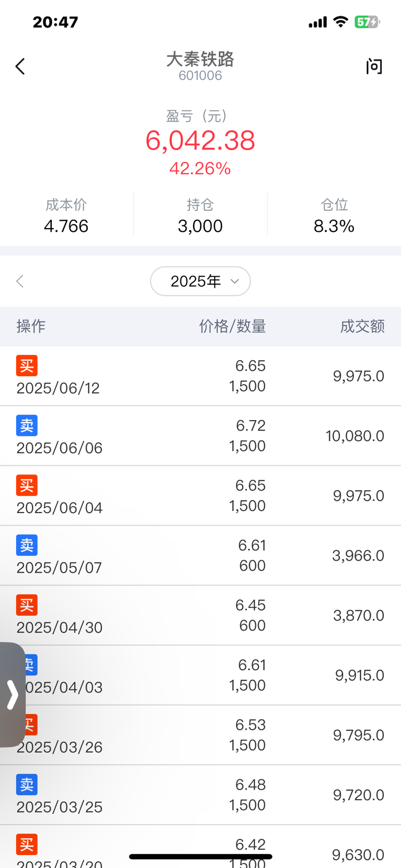This screenshot has width=401, height=868.
Task: Tap price 6.61 in 05/07 row
Action: tap(252, 545)
